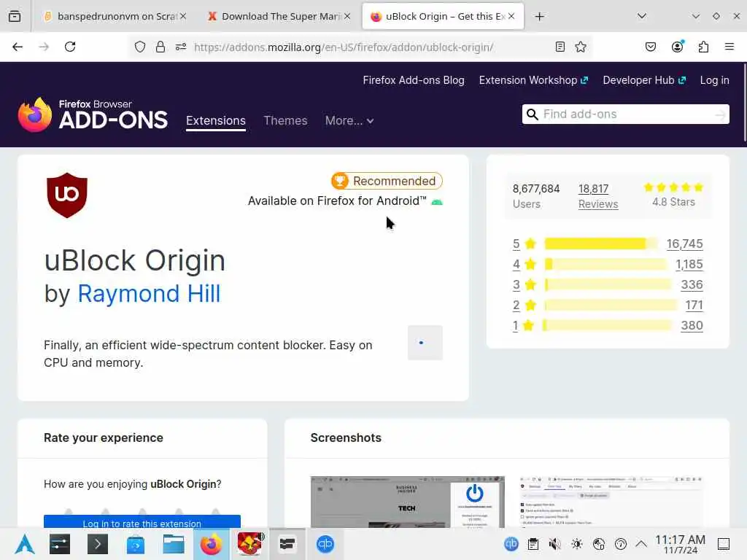Go back to the previous page
This screenshot has width=747, height=560.
[x=18, y=47]
